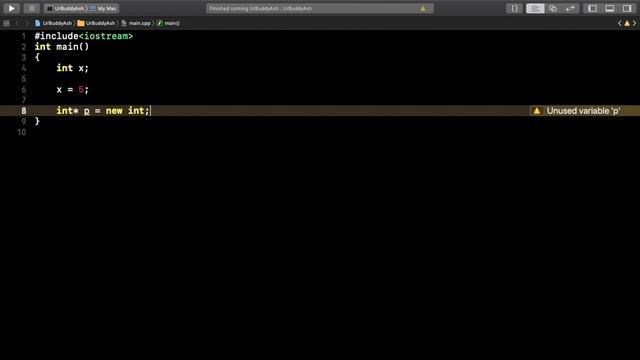Choose the My Mac run destination

(103, 8)
